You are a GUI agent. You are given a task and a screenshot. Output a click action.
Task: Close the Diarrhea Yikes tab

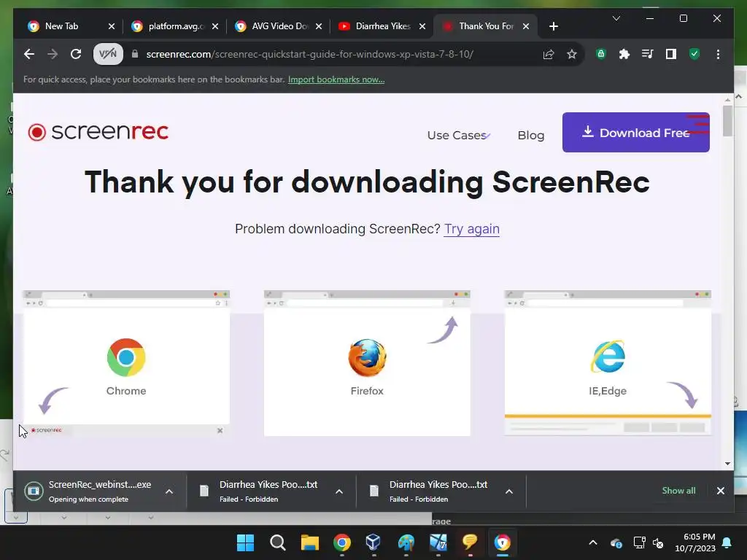pos(422,26)
